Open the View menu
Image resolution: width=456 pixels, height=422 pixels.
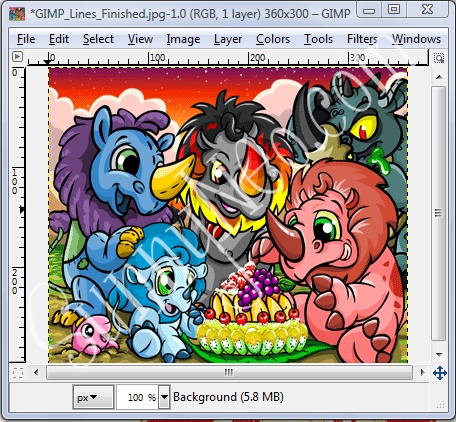[140, 39]
